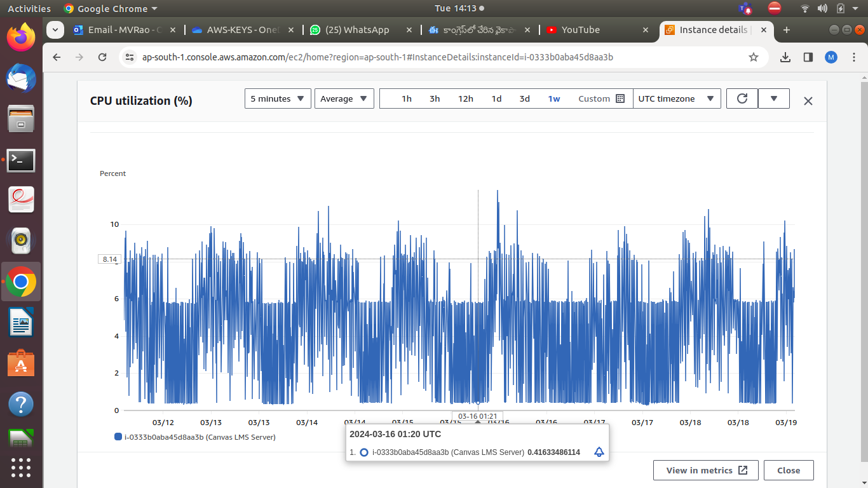Click the Close button

(788, 470)
